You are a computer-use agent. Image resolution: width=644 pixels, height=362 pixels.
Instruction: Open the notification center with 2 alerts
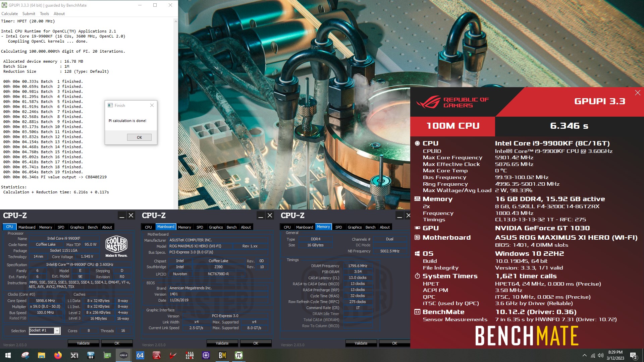634,355
